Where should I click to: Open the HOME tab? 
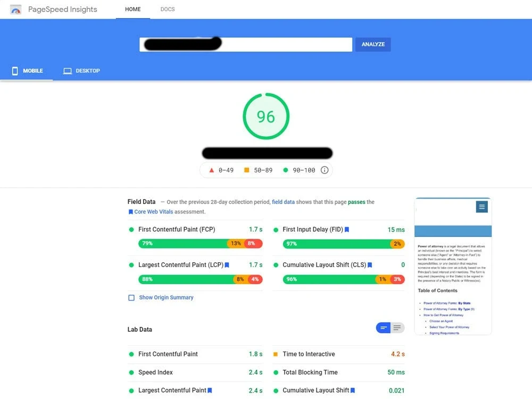point(132,9)
